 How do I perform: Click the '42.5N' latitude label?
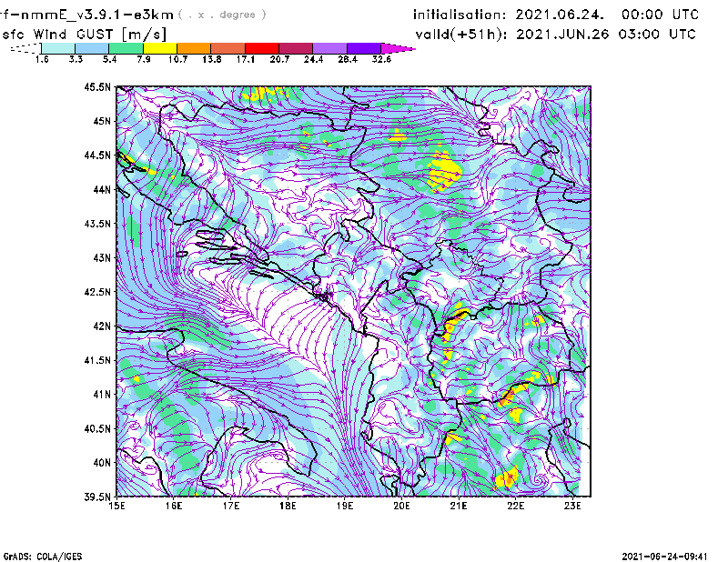(x=97, y=292)
